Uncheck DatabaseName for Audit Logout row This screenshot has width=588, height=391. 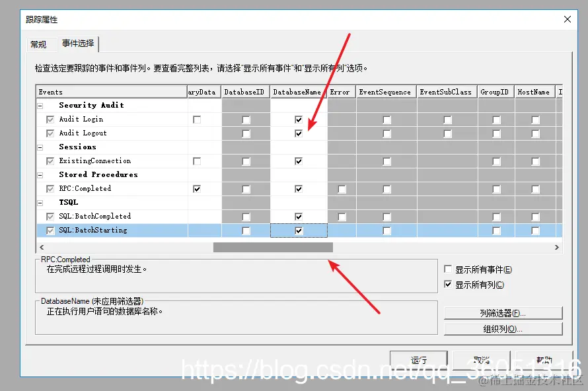click(x=299, y=133)
